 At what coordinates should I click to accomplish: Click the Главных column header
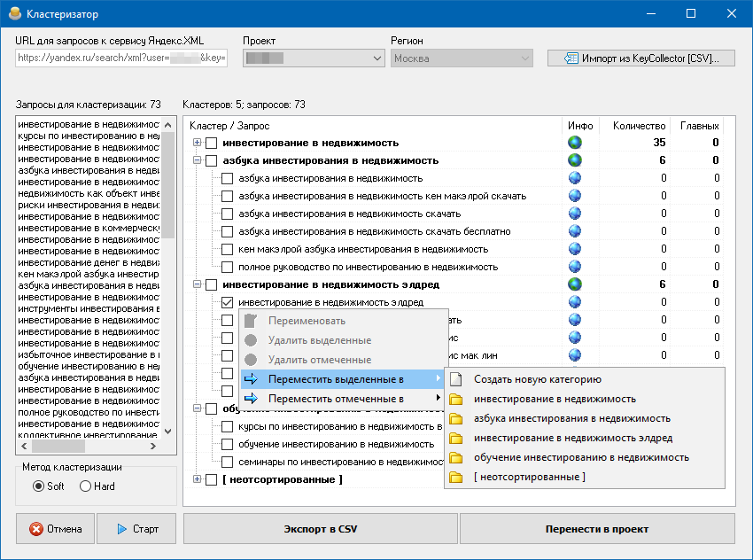coord(699,126)
